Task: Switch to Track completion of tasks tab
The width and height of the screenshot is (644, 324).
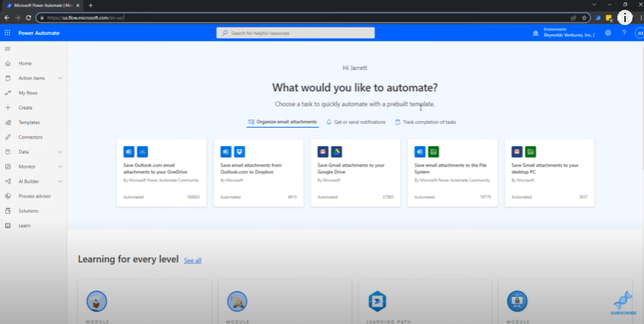Action: click(x=425, y=122)
